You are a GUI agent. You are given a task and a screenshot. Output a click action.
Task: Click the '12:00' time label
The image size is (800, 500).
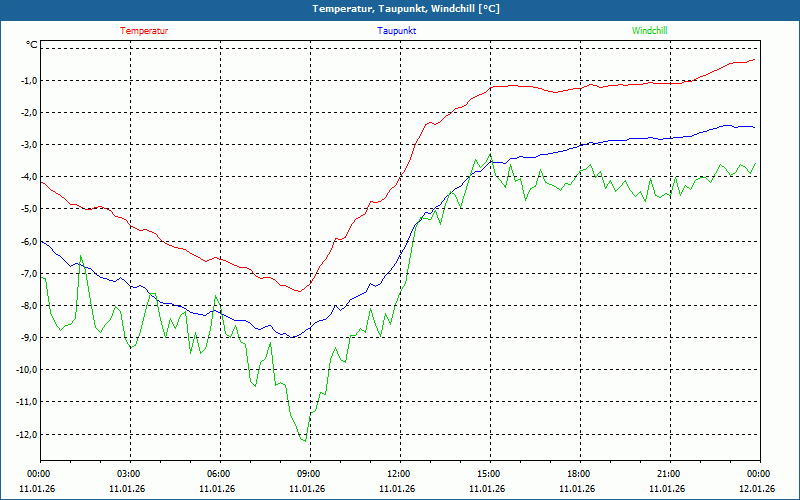(401, 474)
